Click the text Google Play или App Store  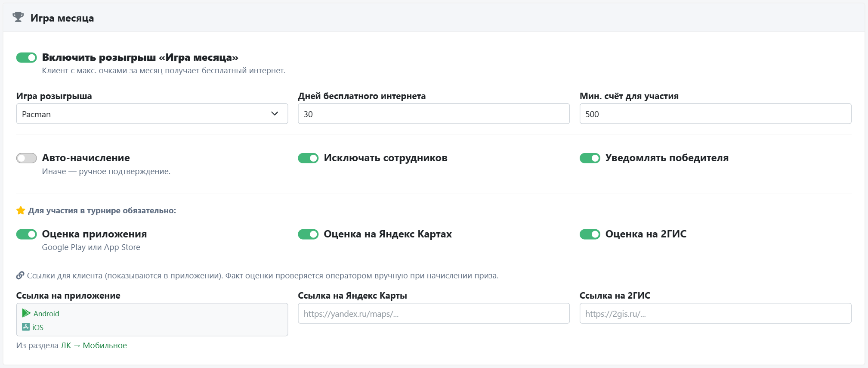pos(91,247)
